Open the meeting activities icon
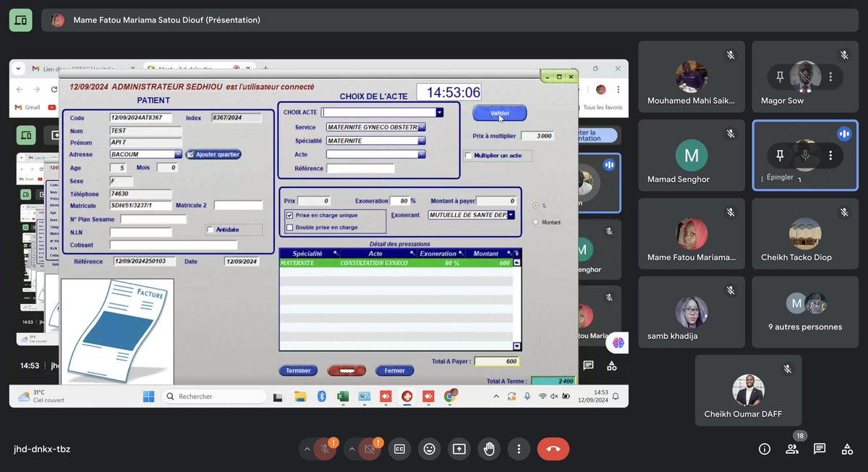Image resolution: width=868 pixels, height=472 pixels. pyautogui.click(x=847, y=449)
